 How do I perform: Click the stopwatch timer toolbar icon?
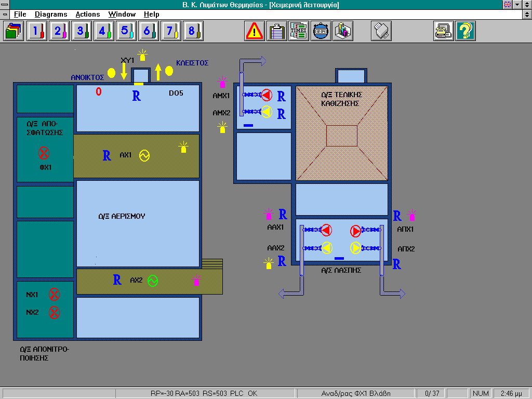click(x=321, y=31)
